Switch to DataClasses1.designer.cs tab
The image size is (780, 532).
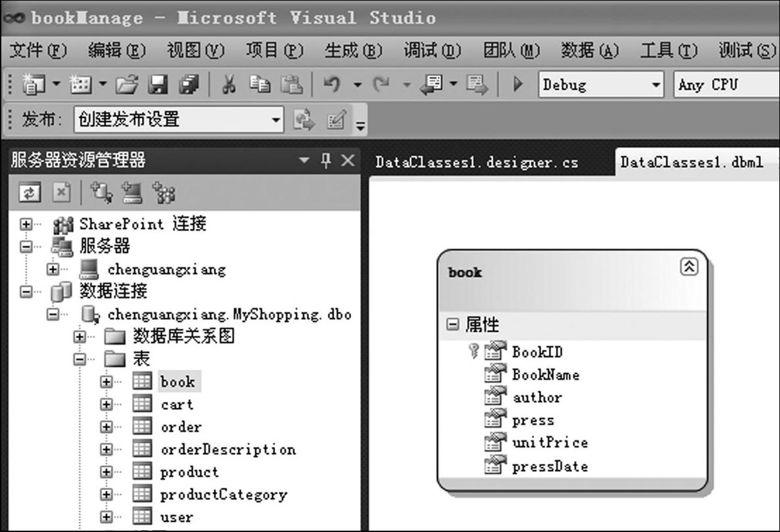click(476, 163)
